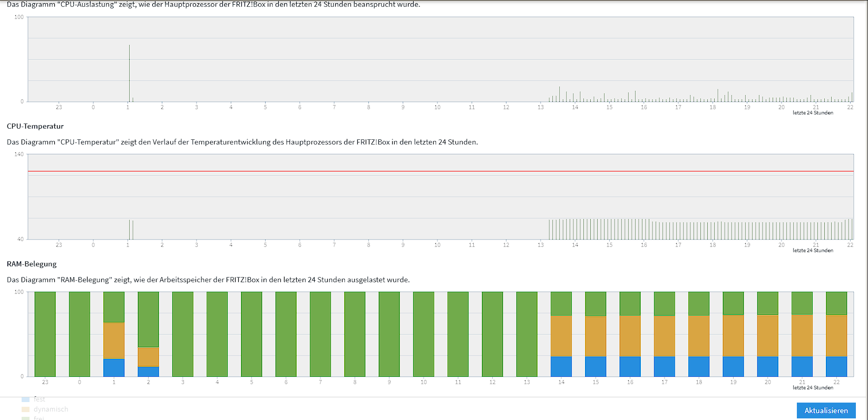The image size is (868, 420).
Task: Click hour label '6' under CPU-Temperatur chart
Action: [300, 245]
